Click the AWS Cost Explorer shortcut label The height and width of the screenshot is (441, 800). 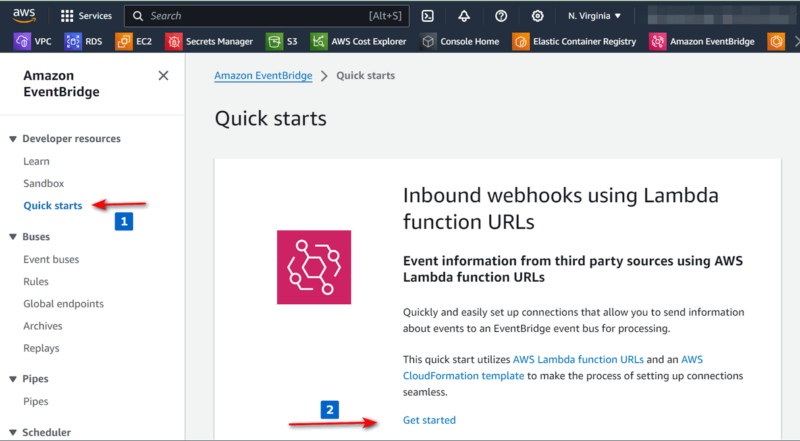click(x=369, y=41)
